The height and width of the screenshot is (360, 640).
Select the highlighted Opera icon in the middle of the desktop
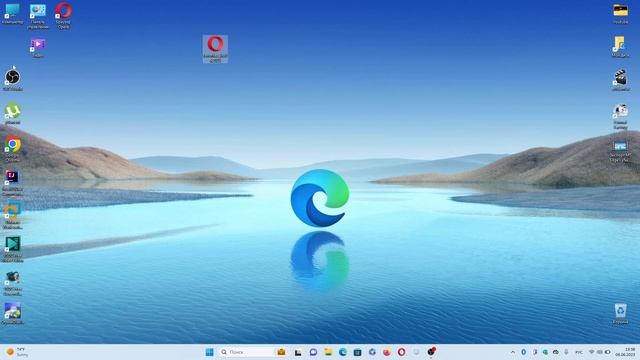tap(215, 49)
